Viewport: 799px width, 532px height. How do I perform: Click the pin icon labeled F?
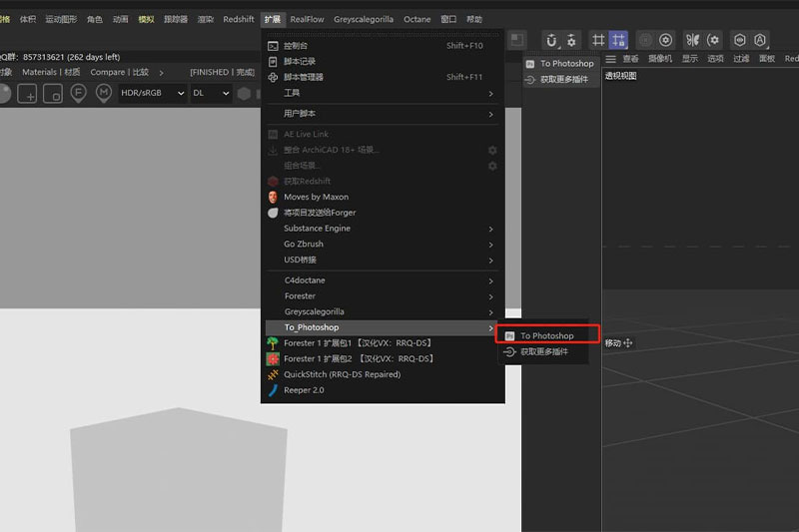(x=78, y=94)
